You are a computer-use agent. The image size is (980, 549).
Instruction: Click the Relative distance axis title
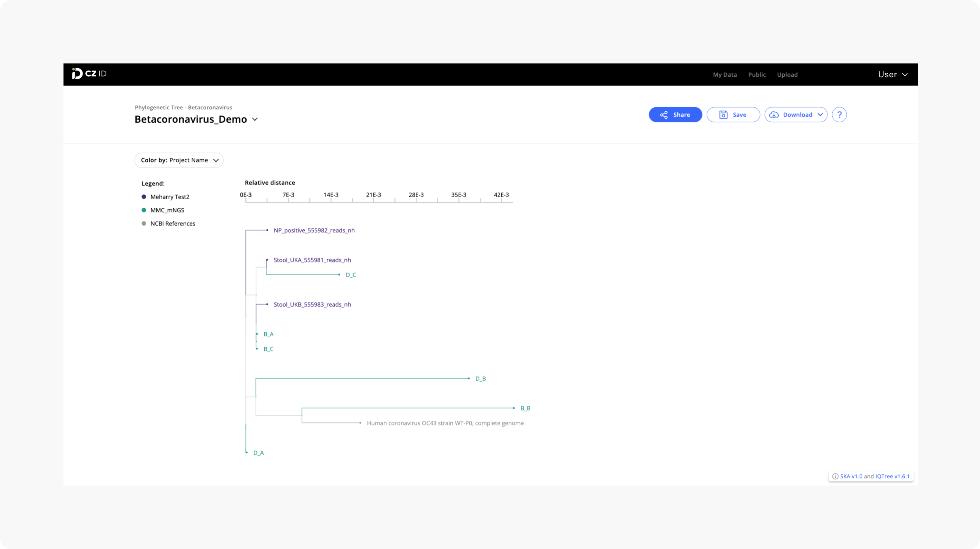tap(270, 182)
